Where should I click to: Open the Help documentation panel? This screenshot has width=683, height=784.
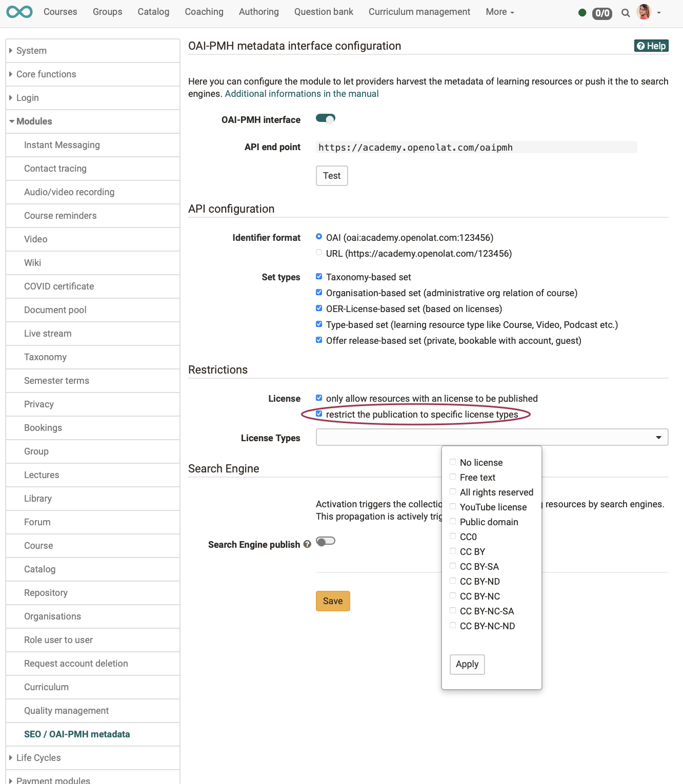pyautogui.click(x=651, y=46)
